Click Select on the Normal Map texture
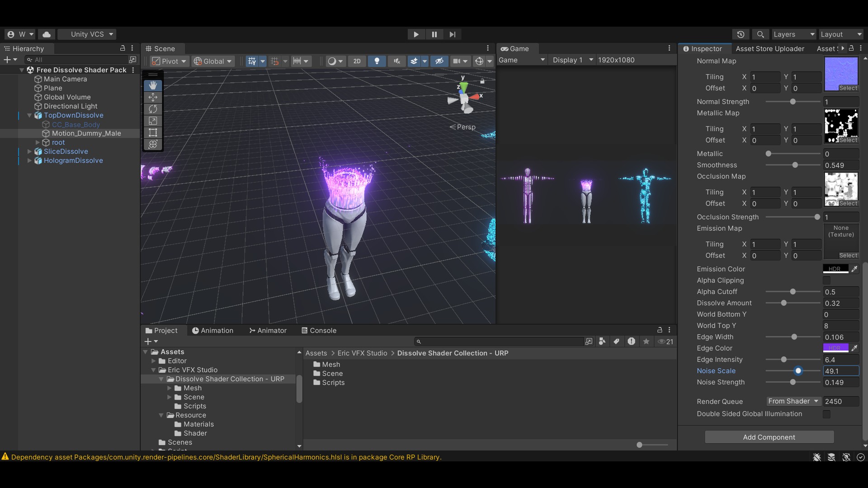 [848, 88]
